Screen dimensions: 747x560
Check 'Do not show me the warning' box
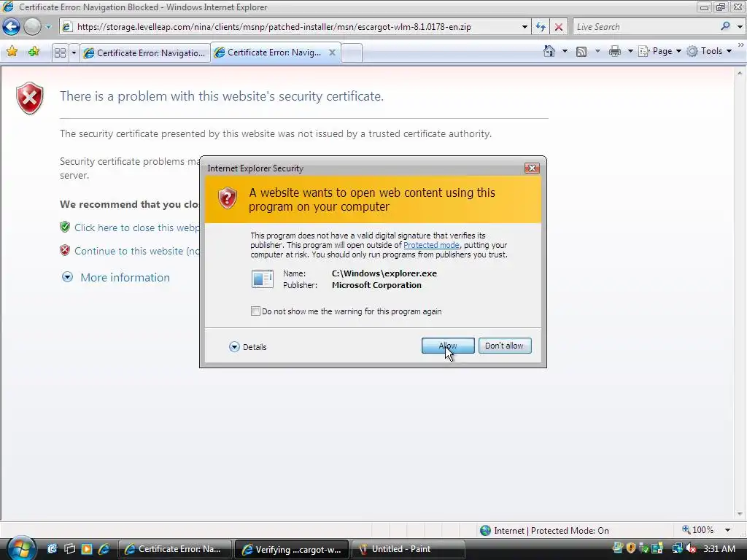(x=255, y=311)
